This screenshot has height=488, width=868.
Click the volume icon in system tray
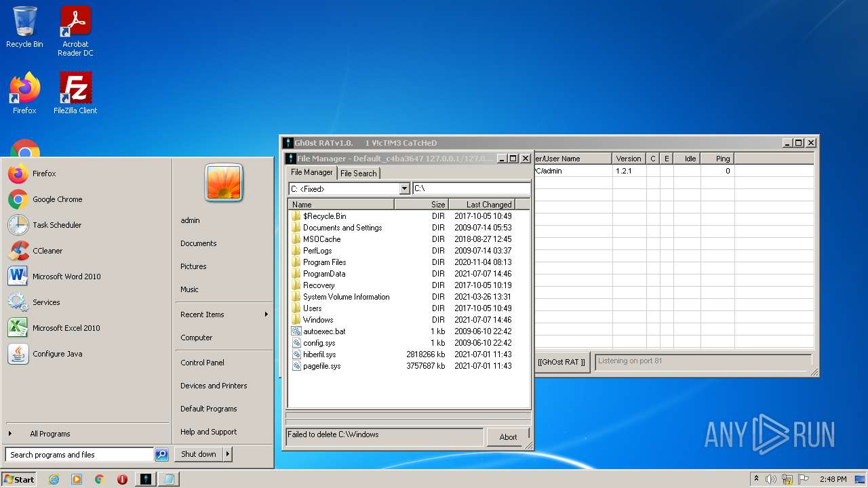771,479
